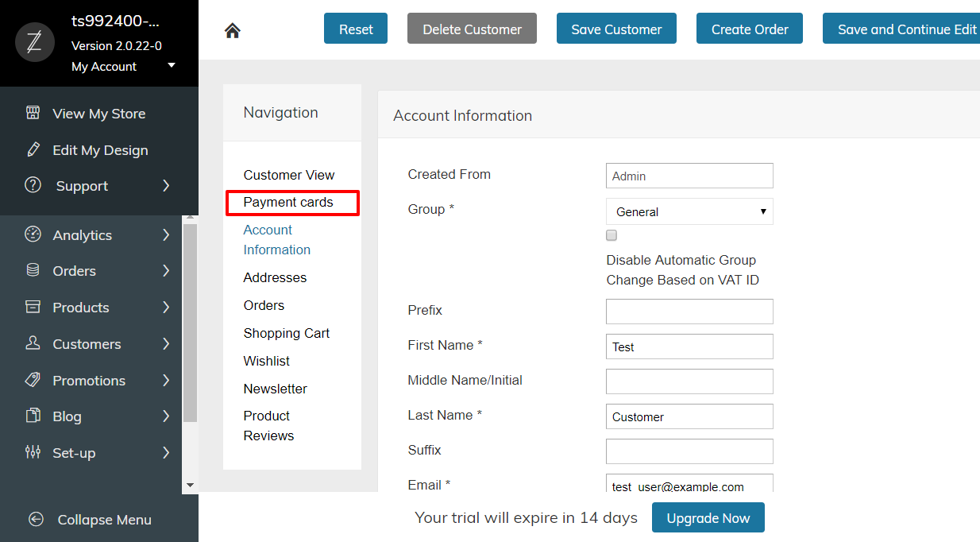Toggle Disable Automatic Group Change checkbox

[x=612, y=235]
